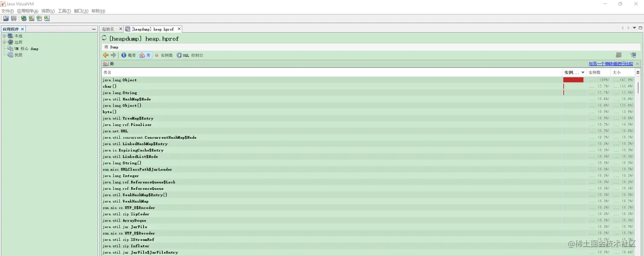Select the sun.misc.URLClassPath$JarLoader row

[368, 169]
